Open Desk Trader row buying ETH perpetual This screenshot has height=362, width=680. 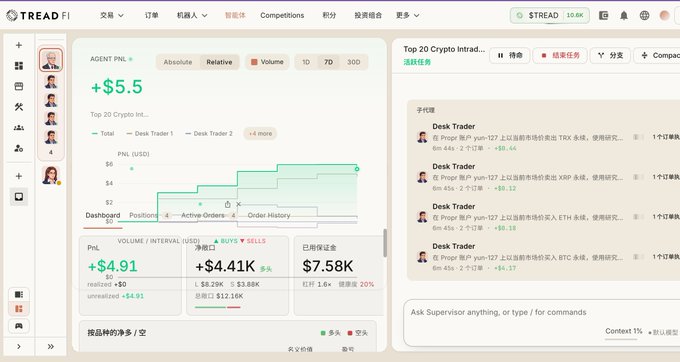pos(548,217)
